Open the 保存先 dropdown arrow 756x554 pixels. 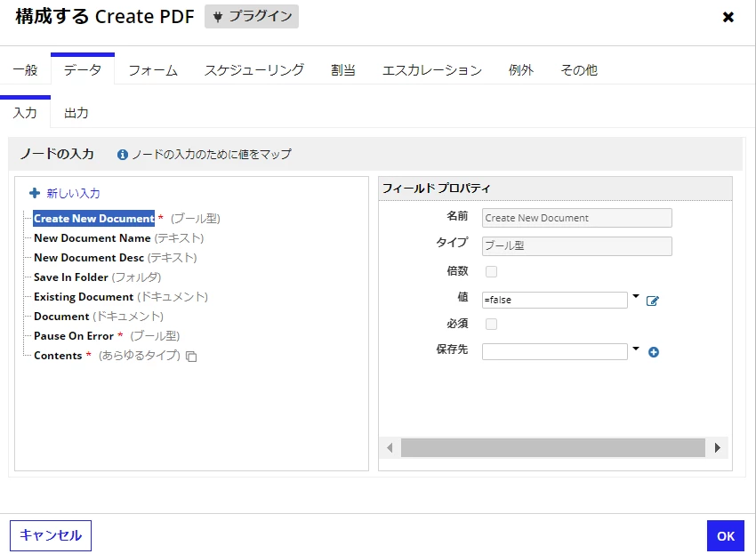(636, 349)
